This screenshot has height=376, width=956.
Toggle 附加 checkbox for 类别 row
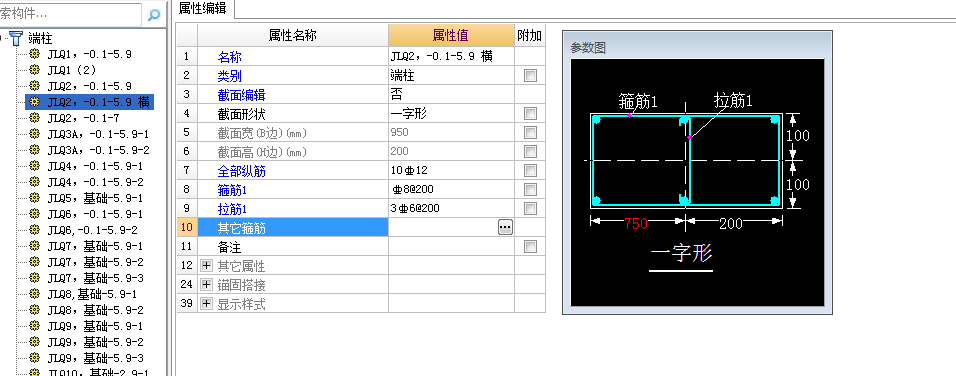(x=530, y=76)
